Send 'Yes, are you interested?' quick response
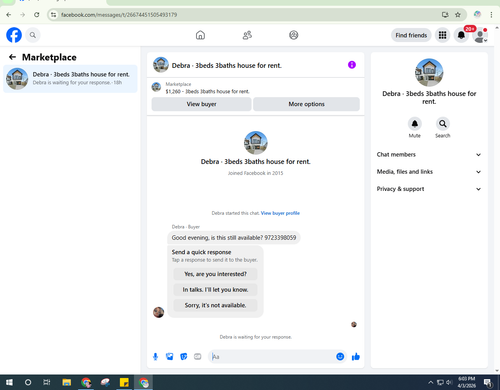The image size is (500, 390). coord(215,274)
